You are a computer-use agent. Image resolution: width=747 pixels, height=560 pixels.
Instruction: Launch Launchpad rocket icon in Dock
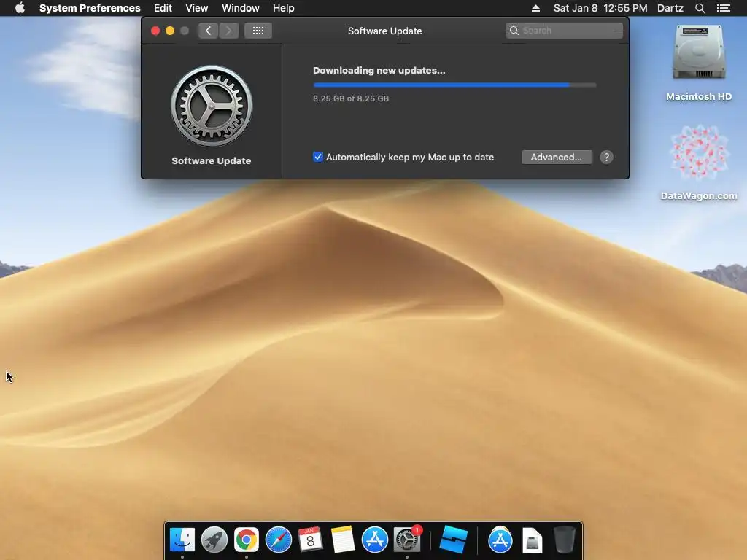214,540
